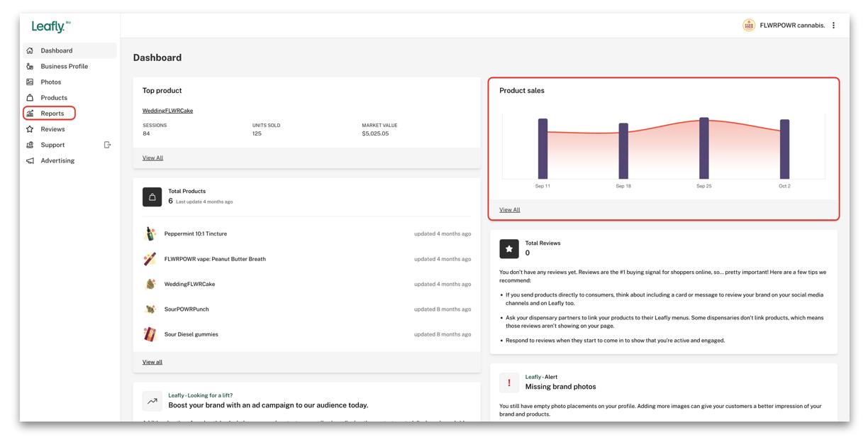Click View all under Total Products
The height and width of the screenshot is (440, 868).
tap(152, 362)
